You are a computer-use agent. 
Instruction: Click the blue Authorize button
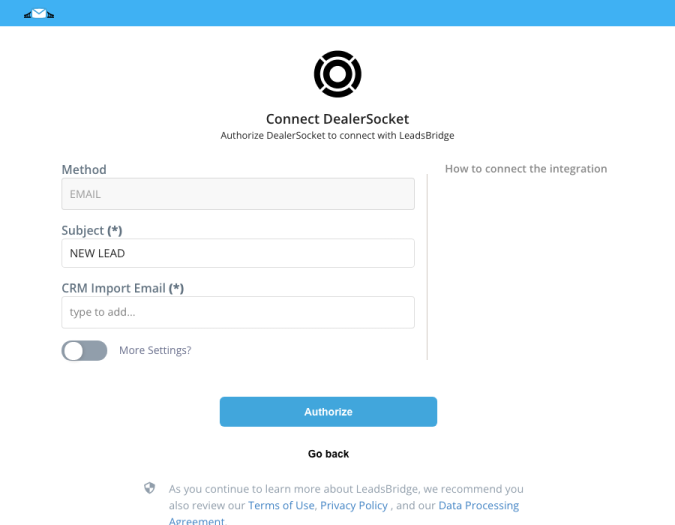(328, 412)
